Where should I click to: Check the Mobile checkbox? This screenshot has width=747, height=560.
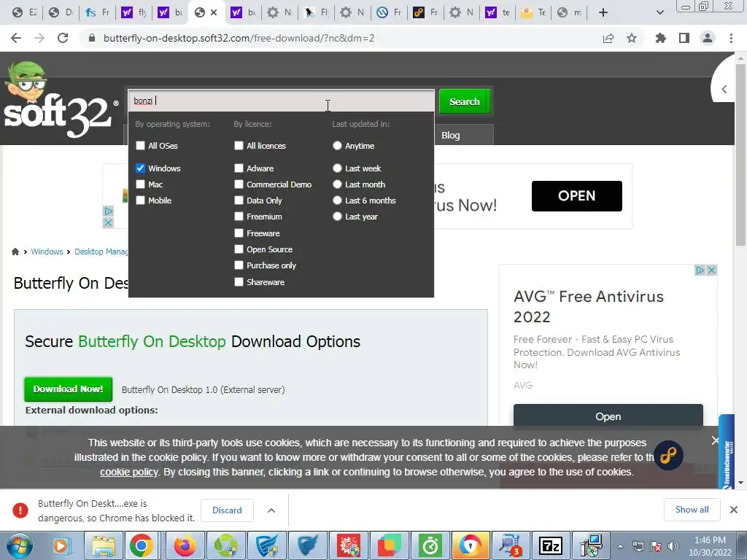[x=141, y=201]
